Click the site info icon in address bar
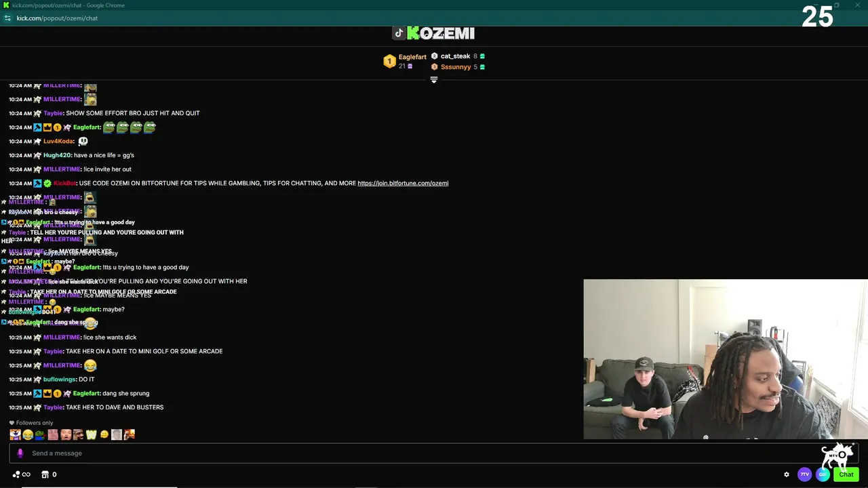Screen dimensions: 868x488 (7, 18)
